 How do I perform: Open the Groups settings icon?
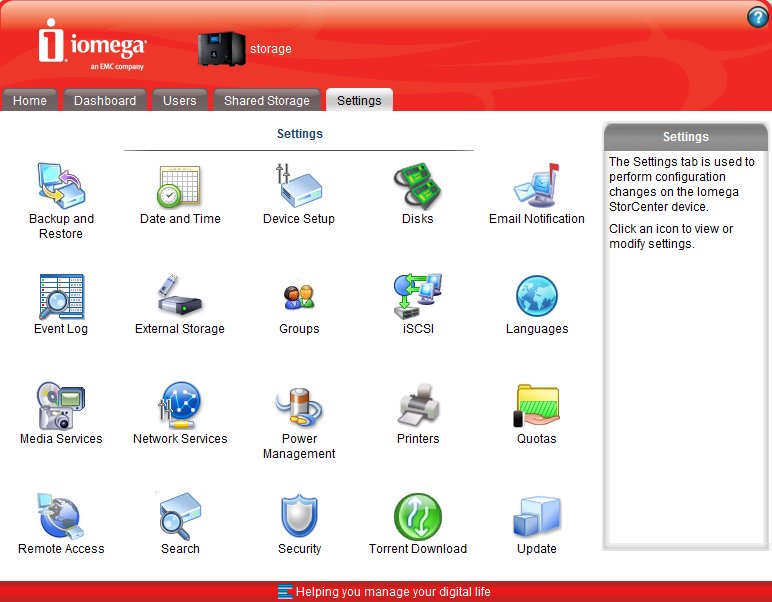[x=299, y=296]
